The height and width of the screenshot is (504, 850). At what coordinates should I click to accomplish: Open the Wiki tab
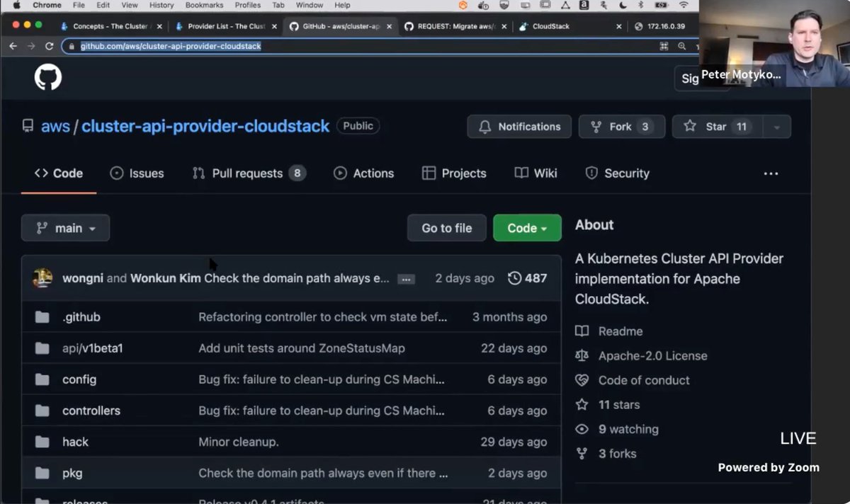(536, 173)
